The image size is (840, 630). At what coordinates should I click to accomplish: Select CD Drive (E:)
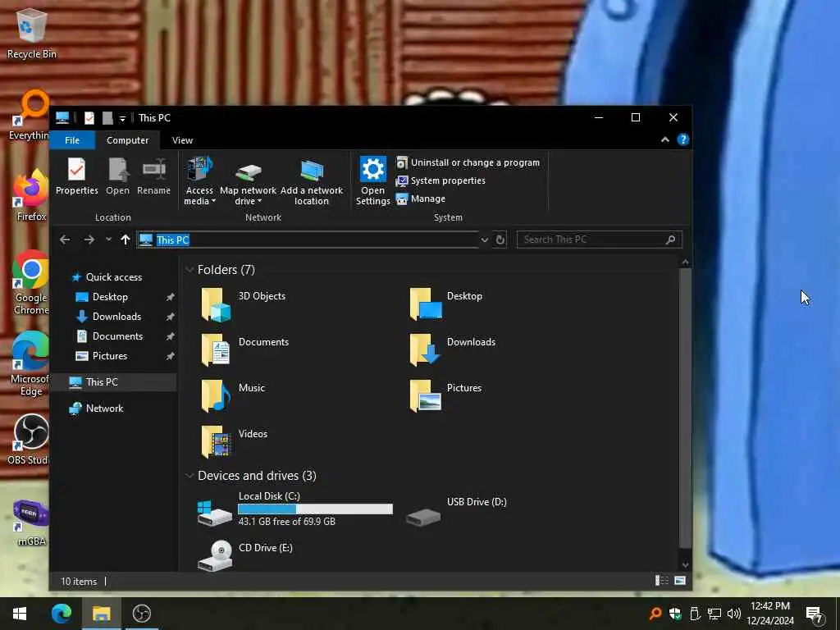[244, 555]
